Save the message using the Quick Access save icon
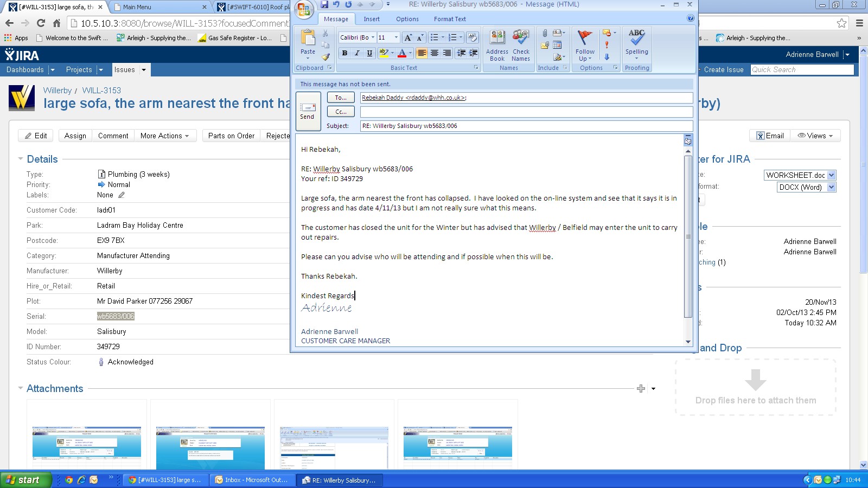The height and width of the screenshot is (488, 868). coord(324,4)
